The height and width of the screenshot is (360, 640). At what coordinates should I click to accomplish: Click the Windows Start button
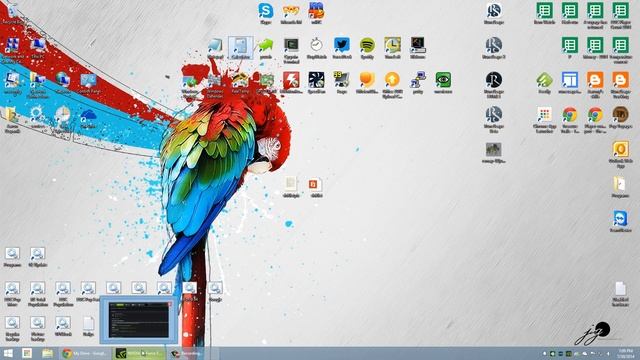tap(8, 353)
